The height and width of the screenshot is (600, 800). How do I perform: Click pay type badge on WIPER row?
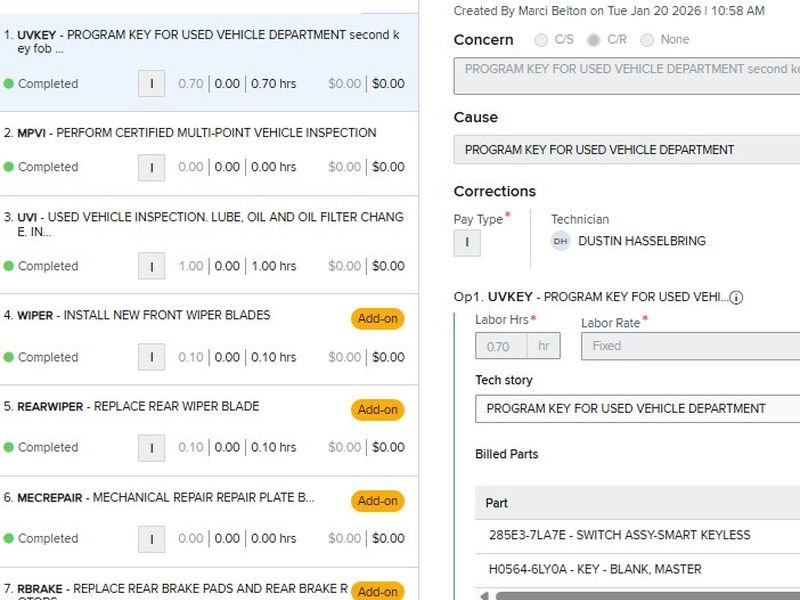click(x=151, y=357)
